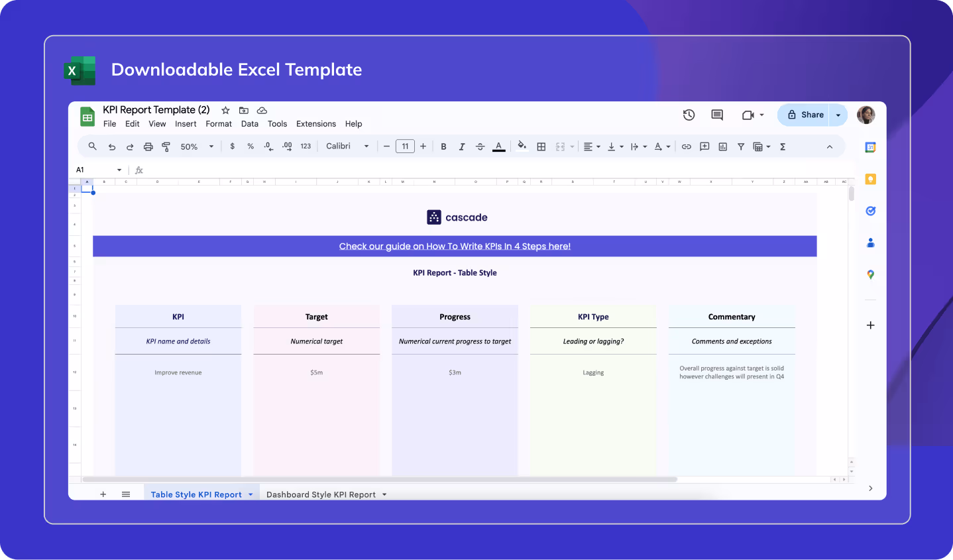Open the Table Style KPI Report sheet menu
The height and width of the screenshot is (560, 953).
(x=251, y=494)
